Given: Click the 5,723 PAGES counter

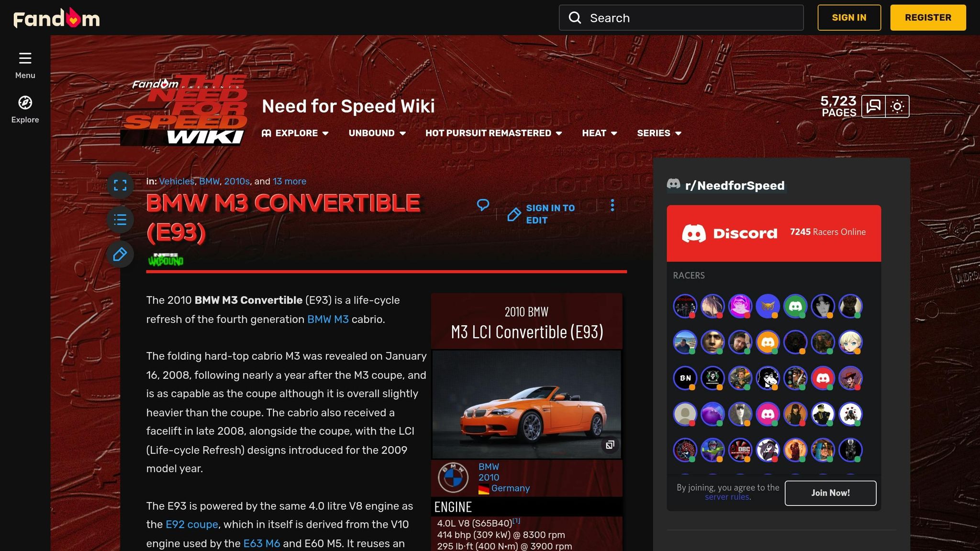Looking at the screenshot, I should [838, 106].
